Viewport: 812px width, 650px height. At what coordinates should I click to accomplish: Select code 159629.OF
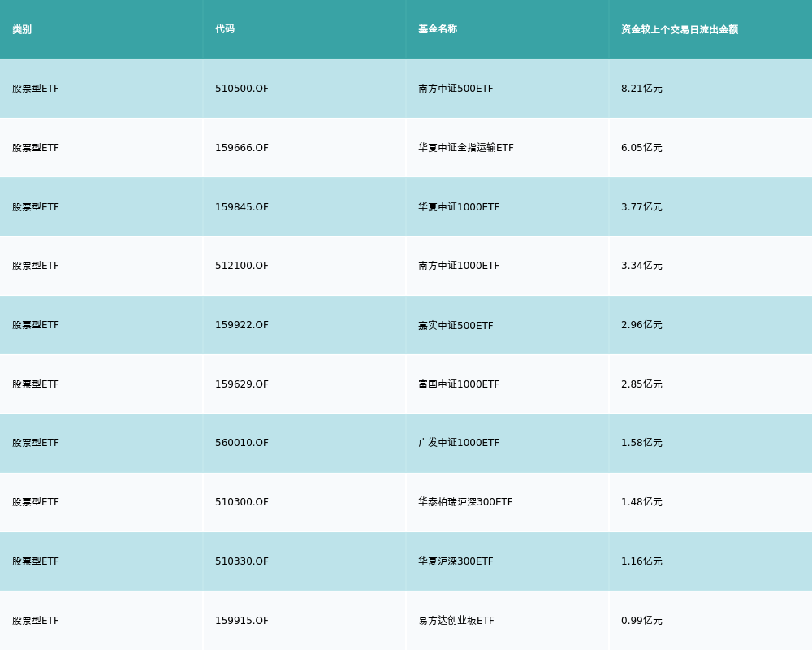coord(242,384)
